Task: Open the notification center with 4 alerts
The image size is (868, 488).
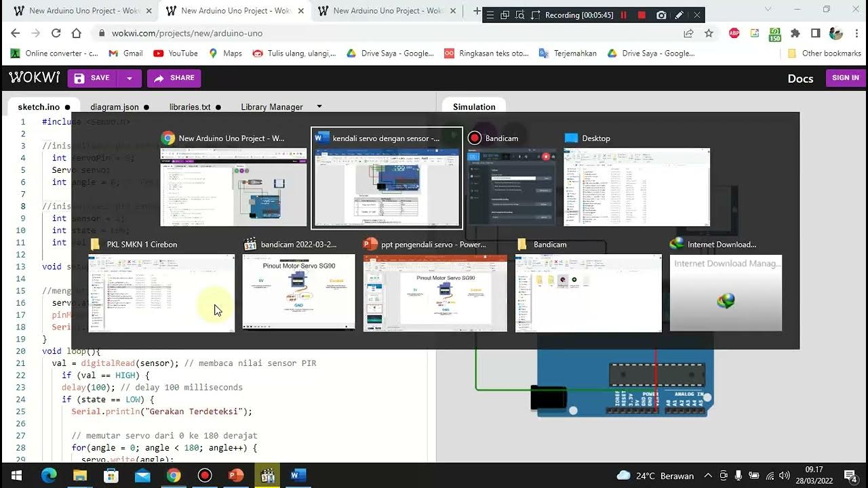Action: tap(850, 476)
